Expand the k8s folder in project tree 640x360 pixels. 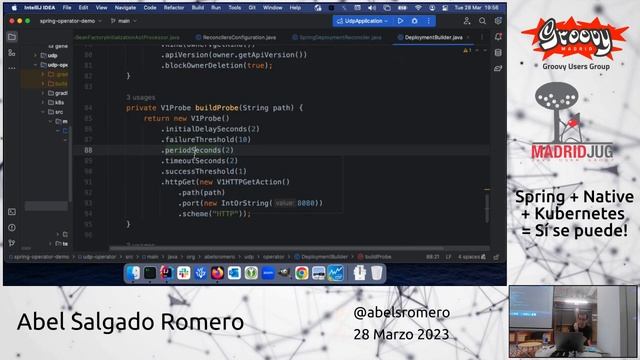[42, 102]
